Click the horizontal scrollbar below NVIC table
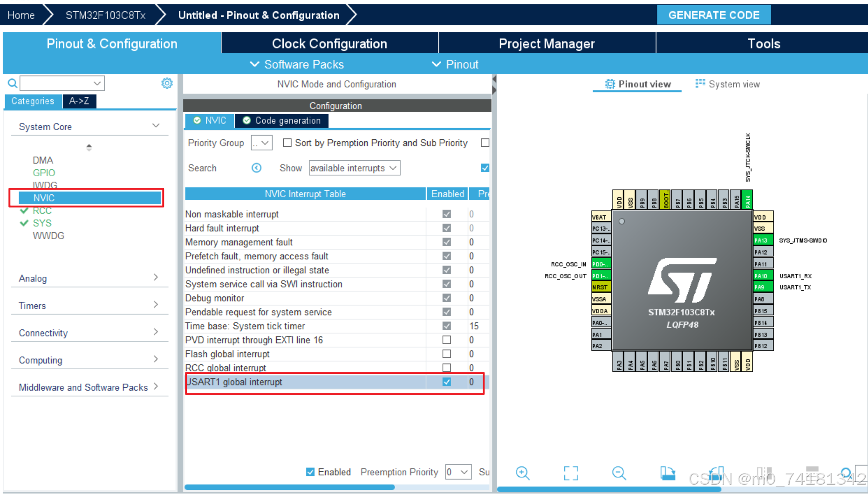The width and height of the screenshot is (868, 494). point(290,487)
